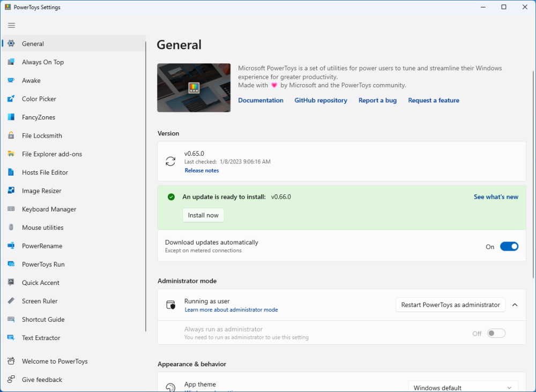Open the Documentation link
This screenshot has height=392, width=536.
pos(260,100)
